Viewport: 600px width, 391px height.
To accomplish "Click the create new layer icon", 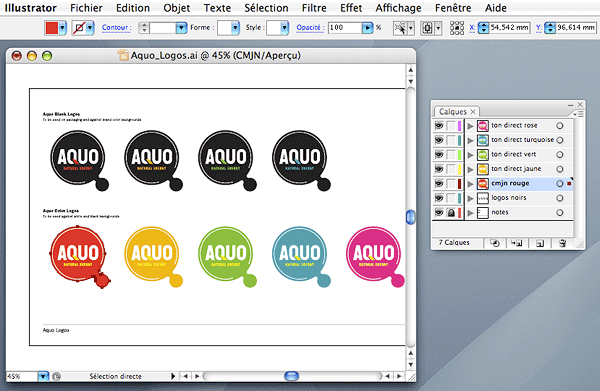I will point(540,243).
